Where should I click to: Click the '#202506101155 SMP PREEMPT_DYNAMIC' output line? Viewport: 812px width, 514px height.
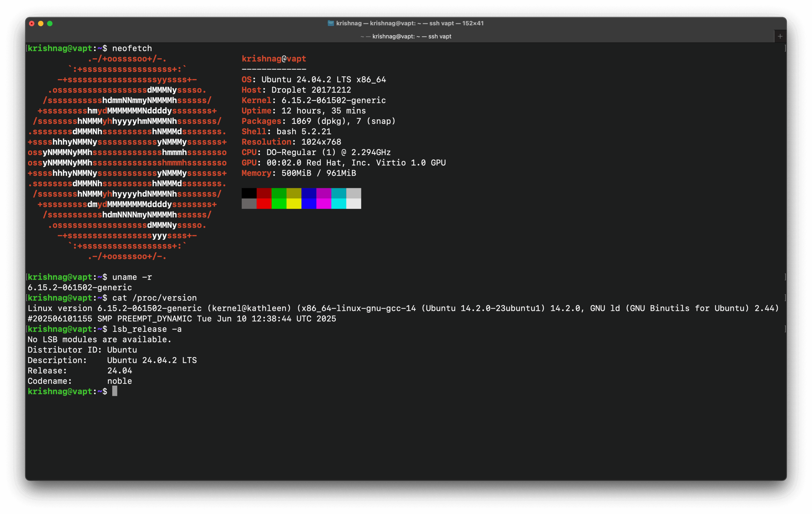182,319
